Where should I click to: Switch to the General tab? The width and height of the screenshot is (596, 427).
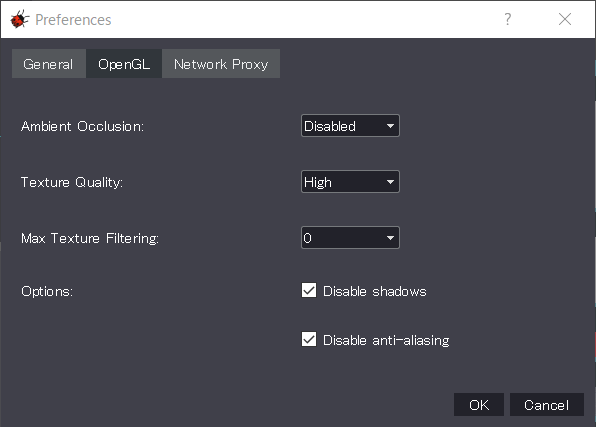point(49,64)
